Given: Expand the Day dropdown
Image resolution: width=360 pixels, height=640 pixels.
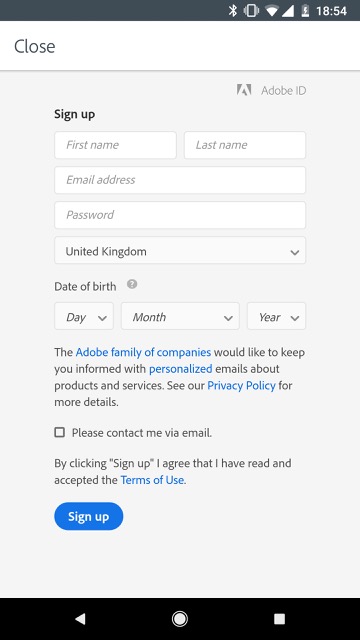Looking at the screenshot, I should (84, 316).
